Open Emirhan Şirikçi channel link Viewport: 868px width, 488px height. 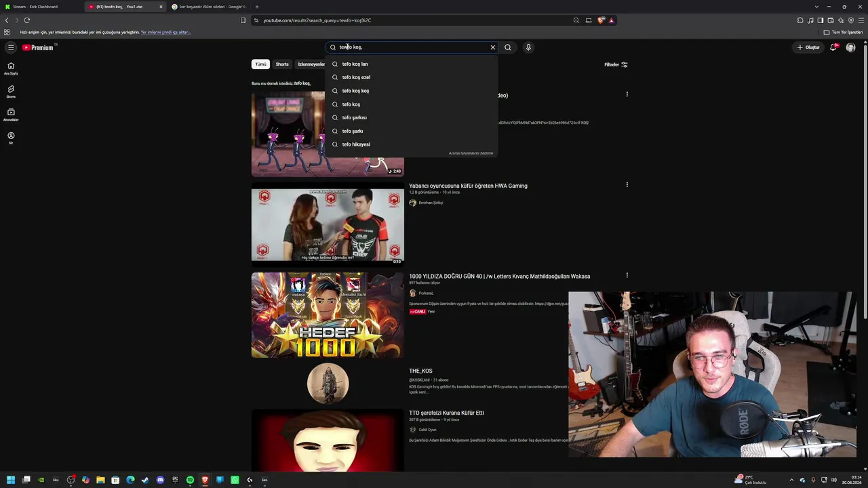431,203
